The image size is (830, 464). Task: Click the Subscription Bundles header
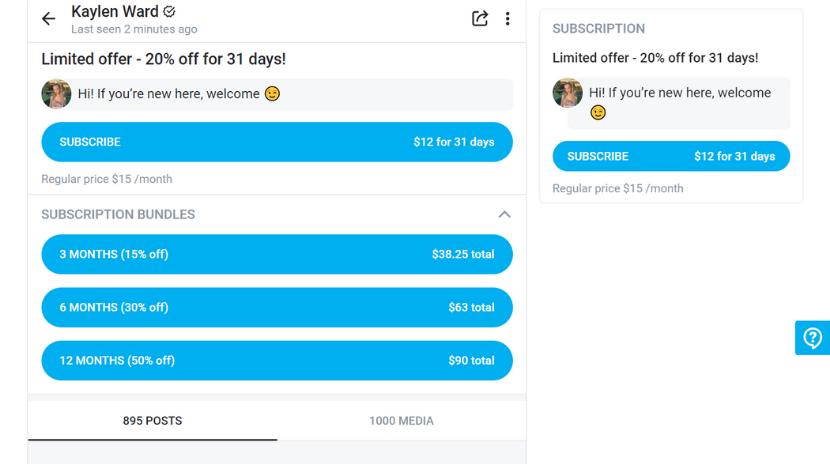tap(118, 214)
